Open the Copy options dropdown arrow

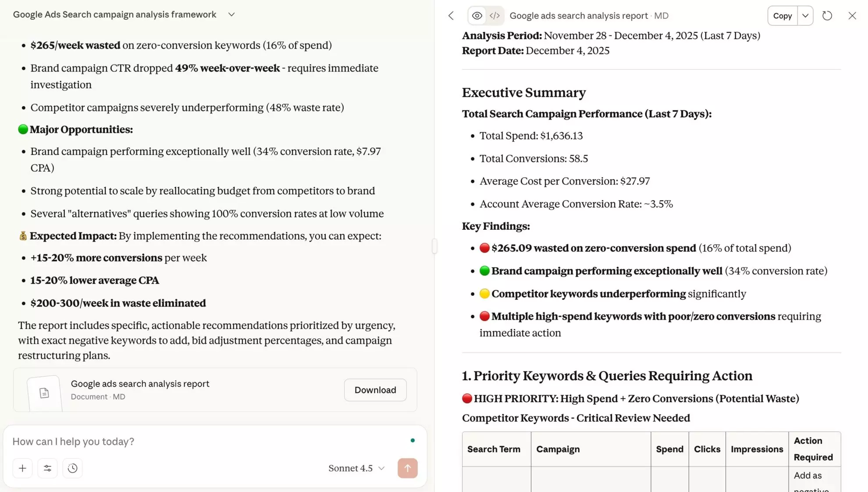(805, 15)
